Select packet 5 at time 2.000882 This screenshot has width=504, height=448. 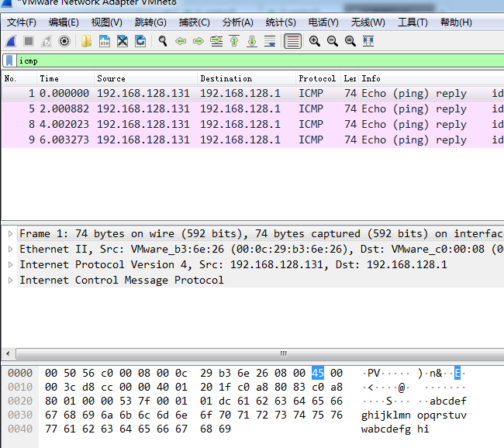pyautogui.click(x=253, y=109)
